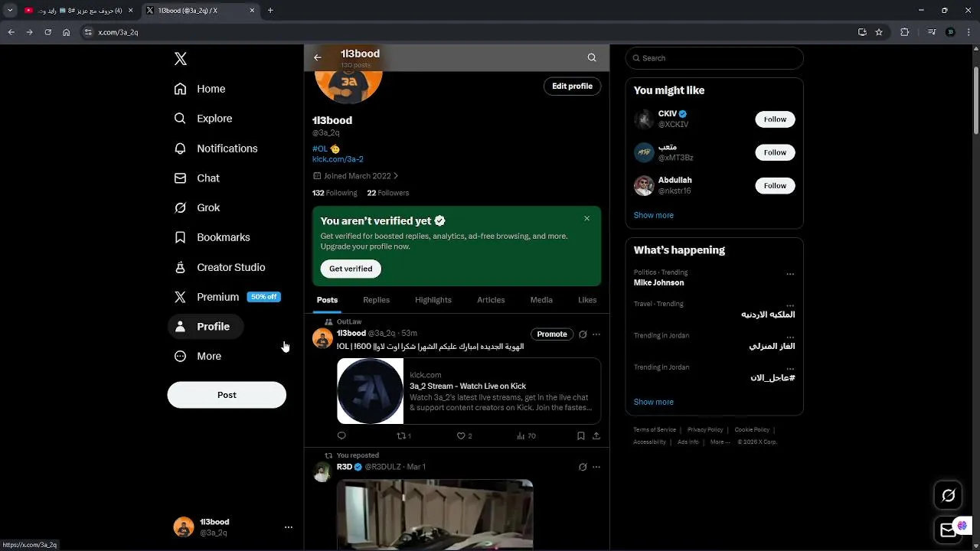Viewport: 980px width, 551px height.
Task: Switch to Media tab
Action: click(541, 300)
